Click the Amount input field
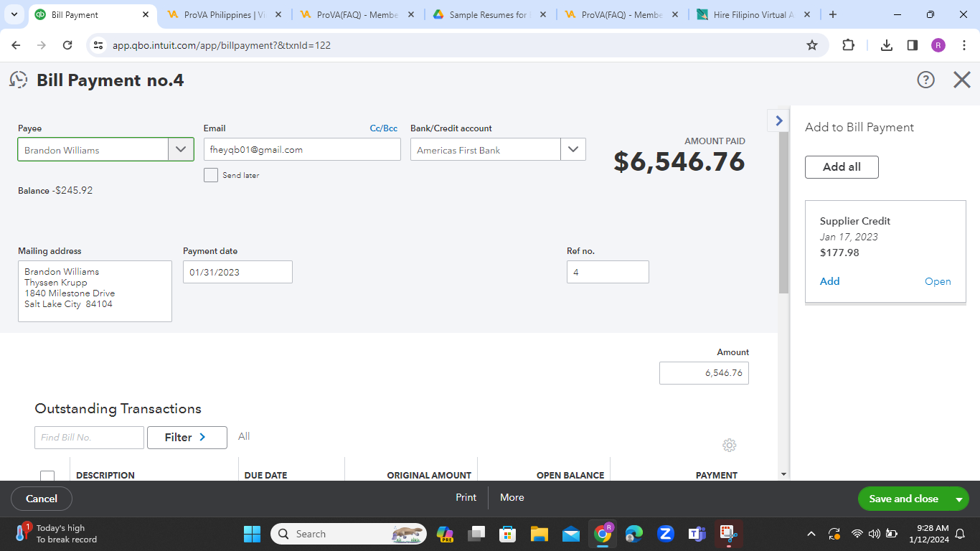Image resolution: width=980 pixels, height=551 pixels. coord(704,373)
